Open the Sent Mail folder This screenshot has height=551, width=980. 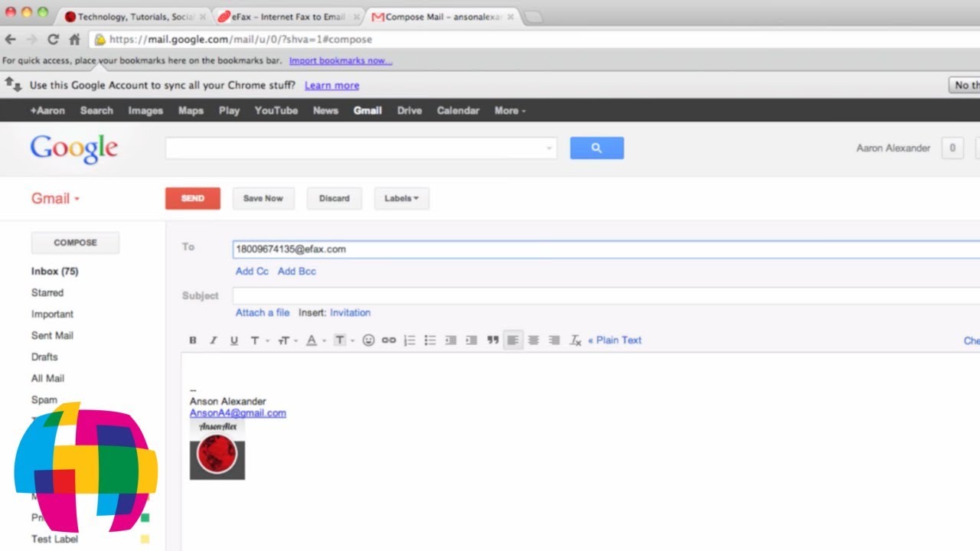click(52, 336)
